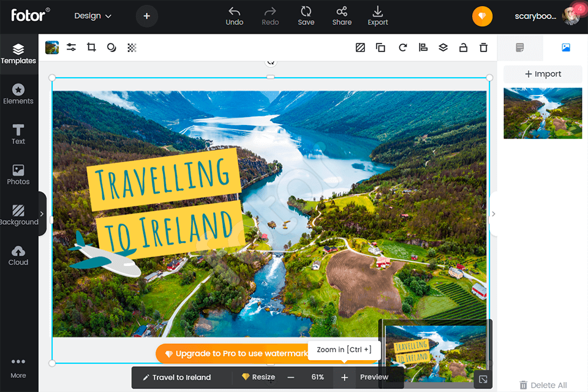588x392 pixels.
Task: Toggle the lock on selected element
Action: coord(463,47)
